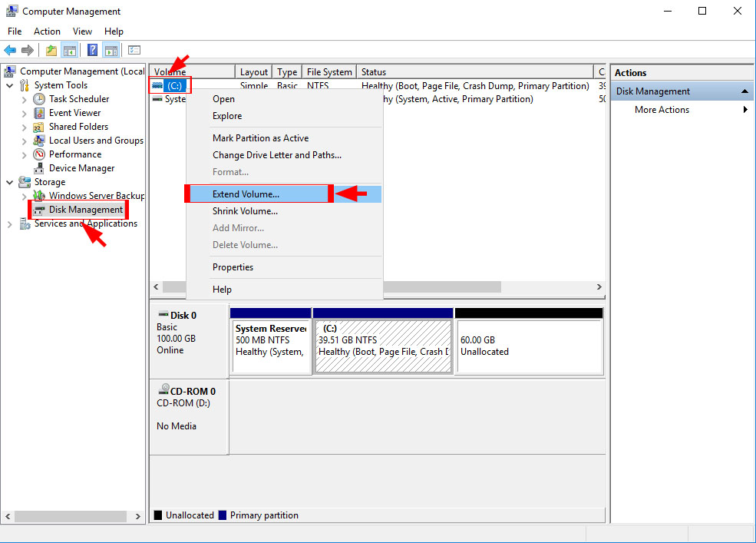Image resolution: width=756 pixels, height=543 pixels.
Task: Click the Local Users and Groups icon
Action: point(39,141)
